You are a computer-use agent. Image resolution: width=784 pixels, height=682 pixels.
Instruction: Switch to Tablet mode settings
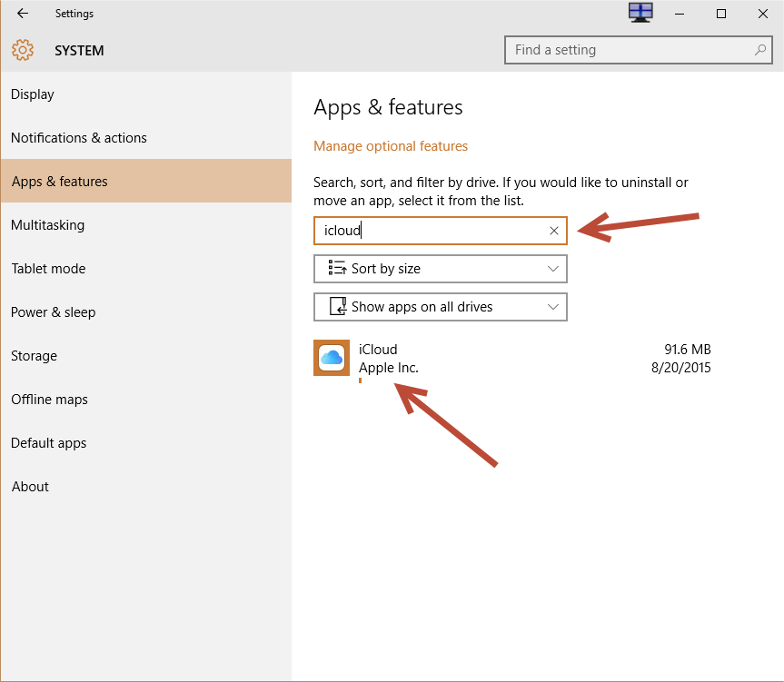[x=48, y=269]
